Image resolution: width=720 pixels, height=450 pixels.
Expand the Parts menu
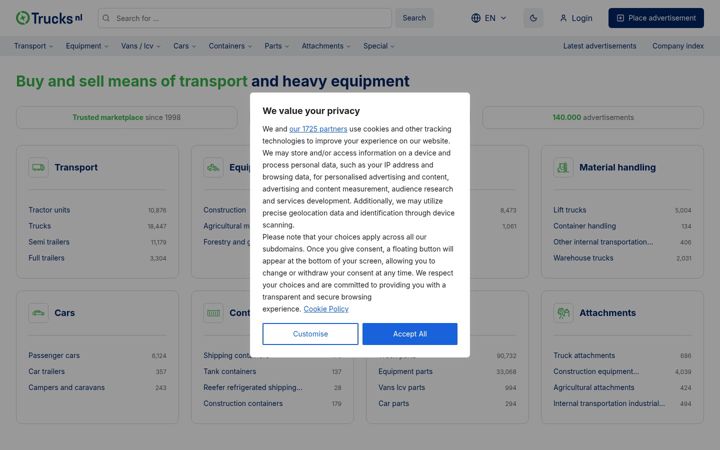pyautogui.click(x=276, y=46)
